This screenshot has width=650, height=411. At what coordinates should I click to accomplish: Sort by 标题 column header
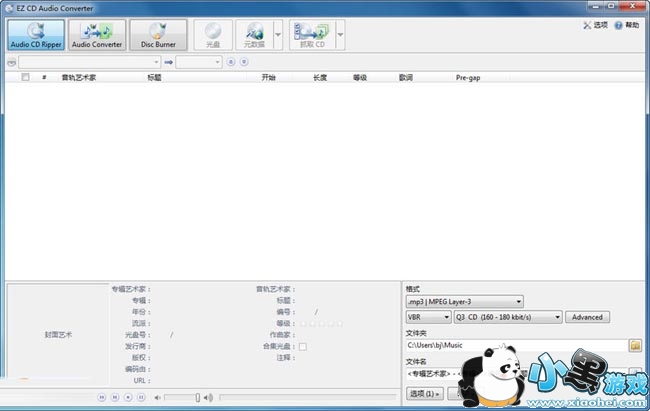coord(154,78)
